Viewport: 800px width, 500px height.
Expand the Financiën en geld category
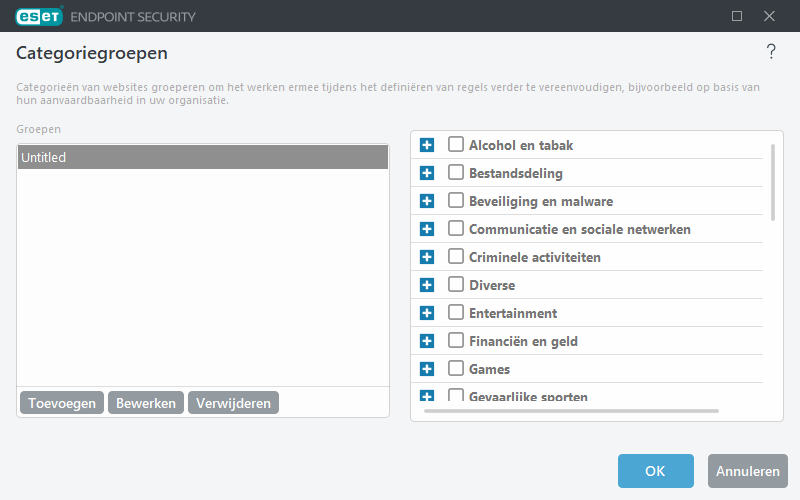(x=427, y=341)
